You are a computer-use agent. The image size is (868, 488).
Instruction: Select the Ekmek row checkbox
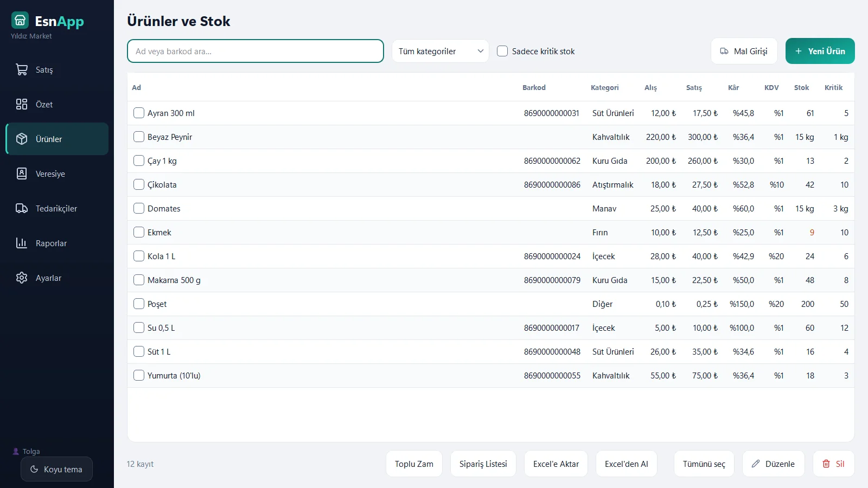139,232
